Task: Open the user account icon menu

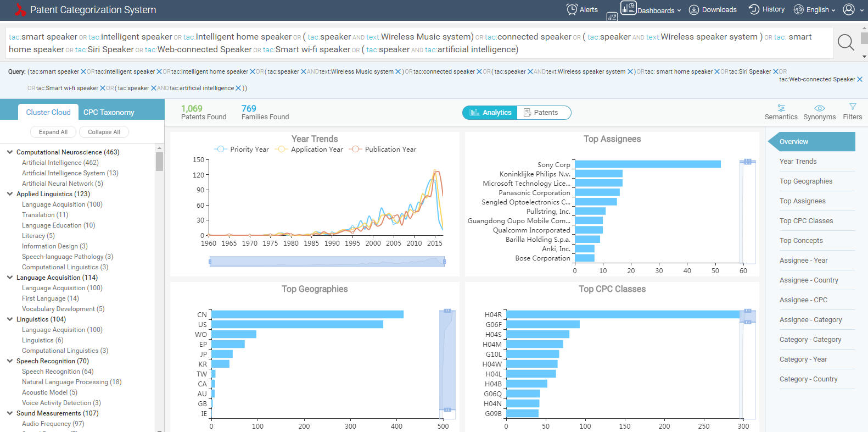Action: click(x=849, y=9)
